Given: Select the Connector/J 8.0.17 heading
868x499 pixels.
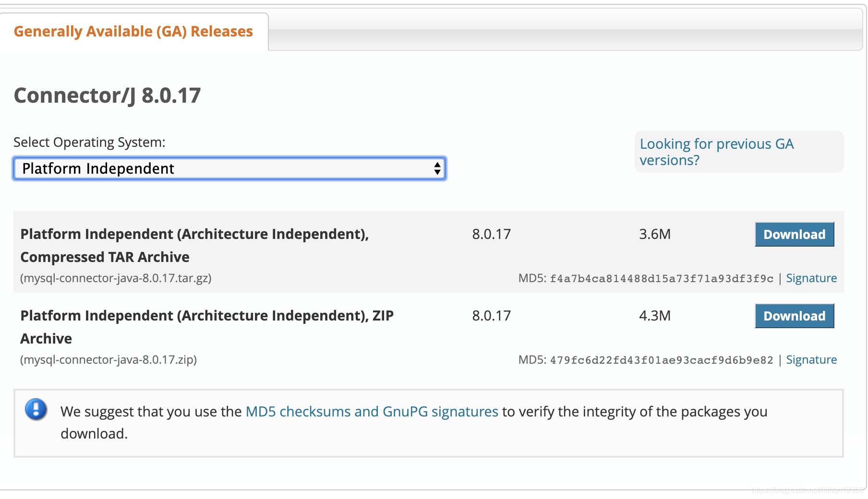Looking at the screenshot, I should tap(108, 95).
